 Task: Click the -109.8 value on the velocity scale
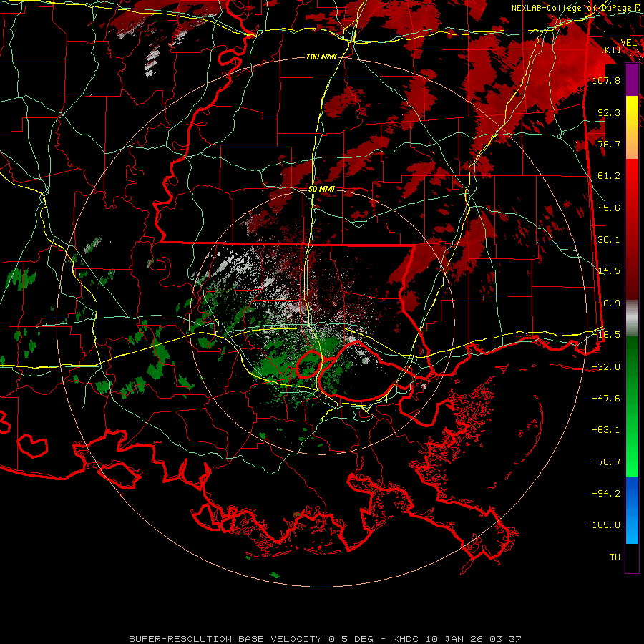pos(603,525)
